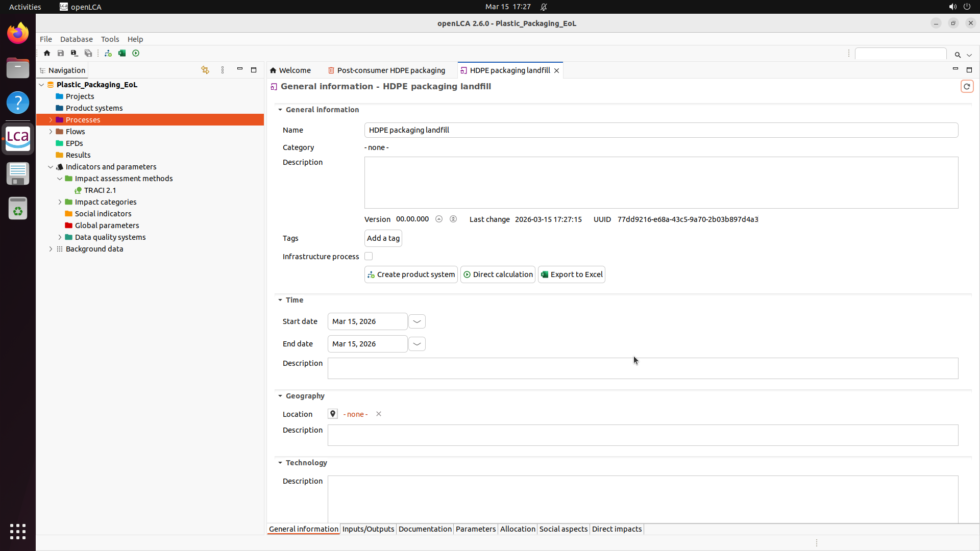The image size is (980, 551).
Task: Click the search magnifier icon
Action: coord(958,55)
